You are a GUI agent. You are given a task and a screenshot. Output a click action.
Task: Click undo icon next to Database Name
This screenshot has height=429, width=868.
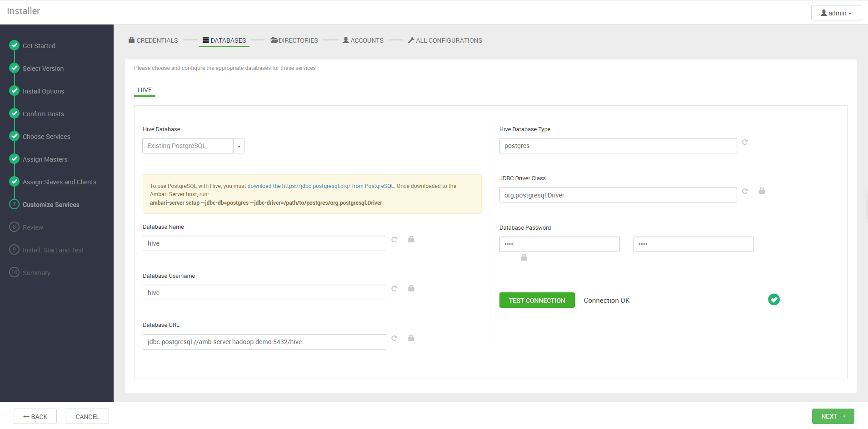click(394, 240)
